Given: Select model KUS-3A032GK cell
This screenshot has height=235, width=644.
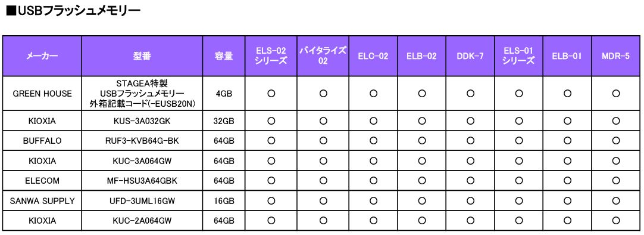Looking at the screenshot, I should pyautogui.click(x=142, y=121).
